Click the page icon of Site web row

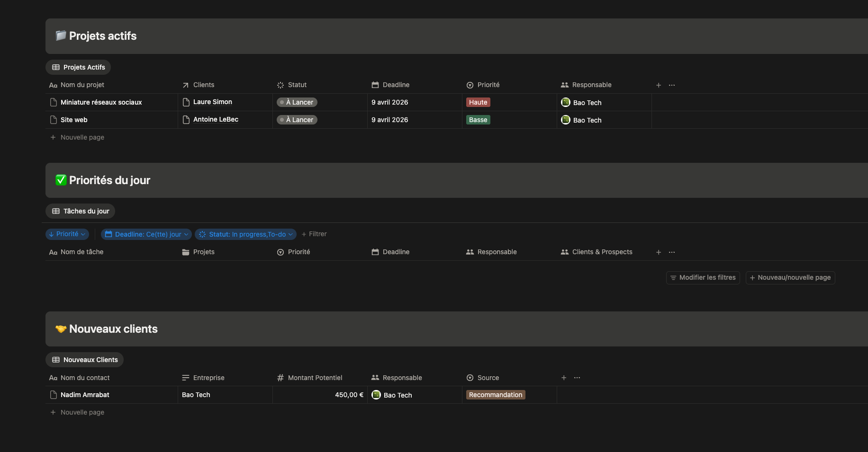click(54, 120)
